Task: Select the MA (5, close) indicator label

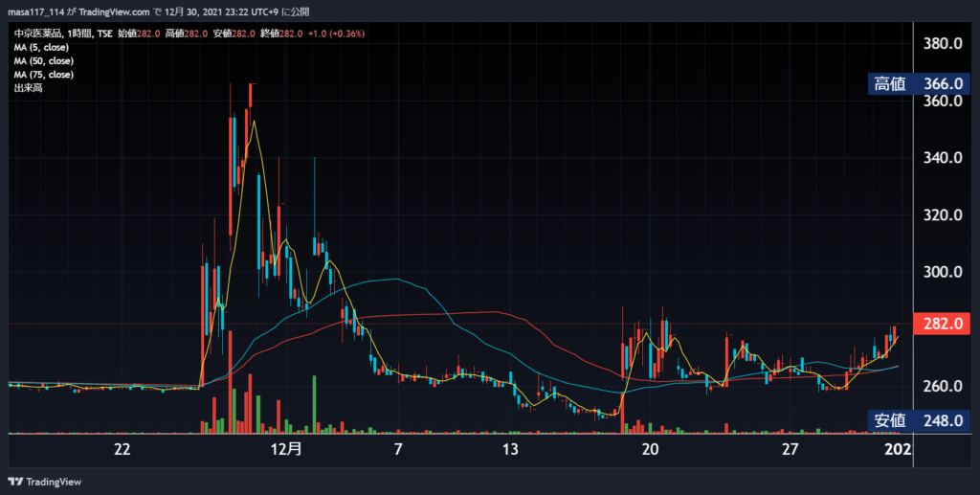Action: pos(41,48)
